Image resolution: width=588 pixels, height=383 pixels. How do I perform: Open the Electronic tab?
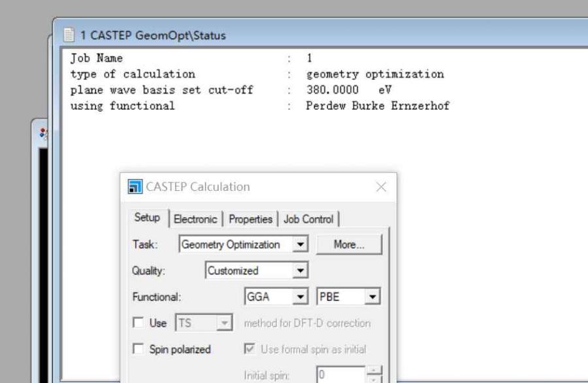pos(195,220)
